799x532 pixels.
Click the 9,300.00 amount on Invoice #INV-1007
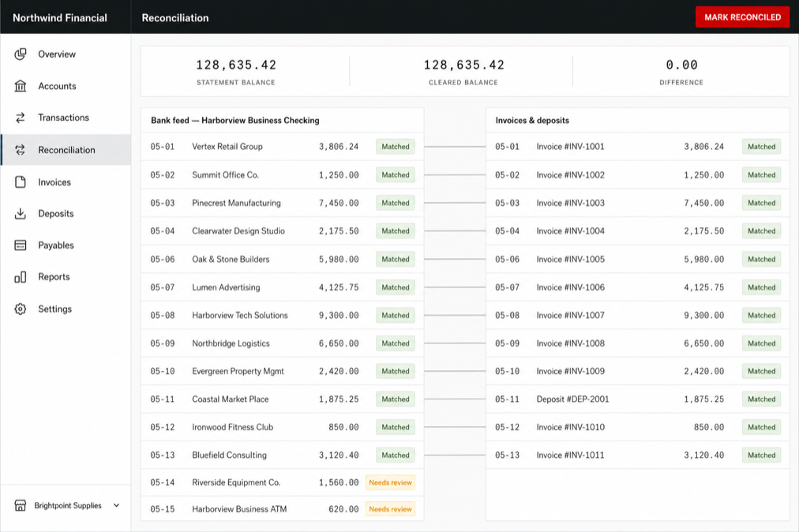pyautogui.click(x=703, y=316)
